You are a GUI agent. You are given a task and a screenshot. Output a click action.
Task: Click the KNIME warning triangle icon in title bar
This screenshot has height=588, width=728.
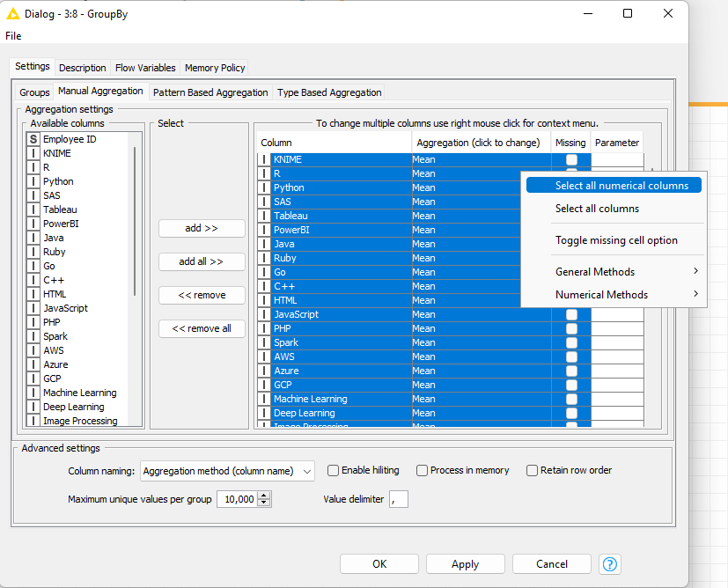coord(13,13)
